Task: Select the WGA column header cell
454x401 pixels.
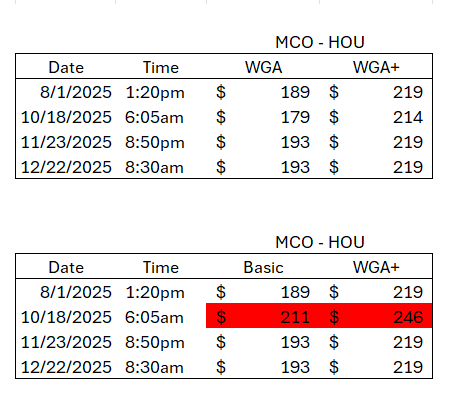Action: click(x=263, y=67)
